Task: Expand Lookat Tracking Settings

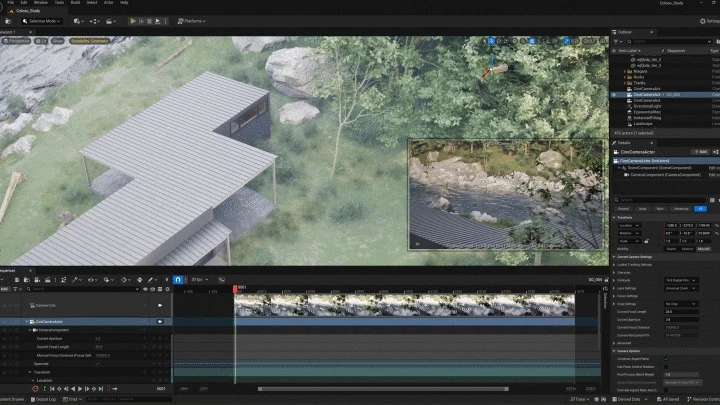Action: click(x=614, y=265)
